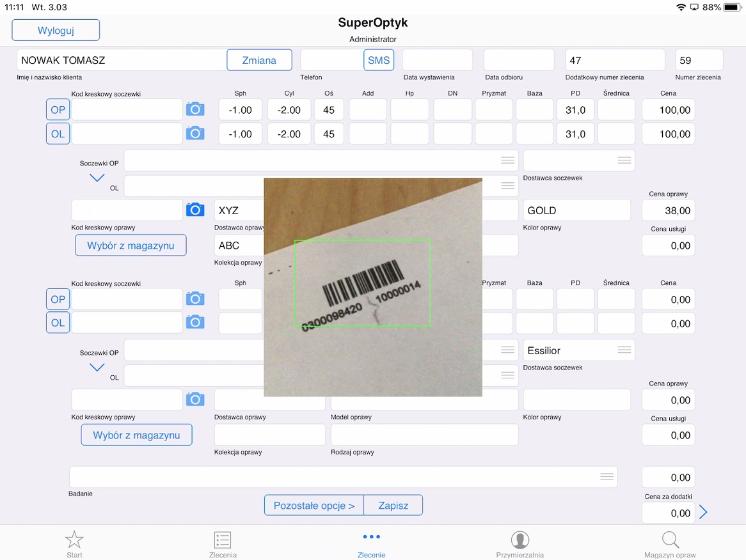Tap the screen mirroring status icon
This screenshot has width=746, height=560.
pyautogui.click(x=695, y=7)
